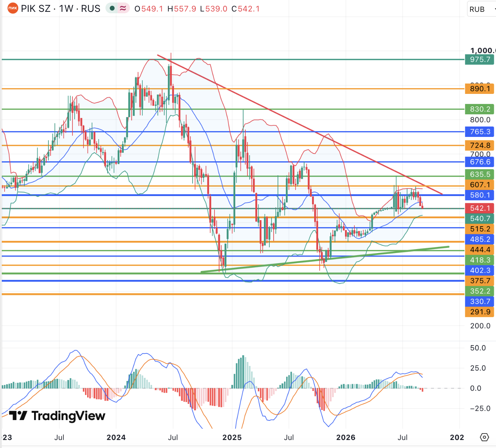The image size is (496, 448).
Task: Select the 580.1 blue price label
Action: pos(480,195)
